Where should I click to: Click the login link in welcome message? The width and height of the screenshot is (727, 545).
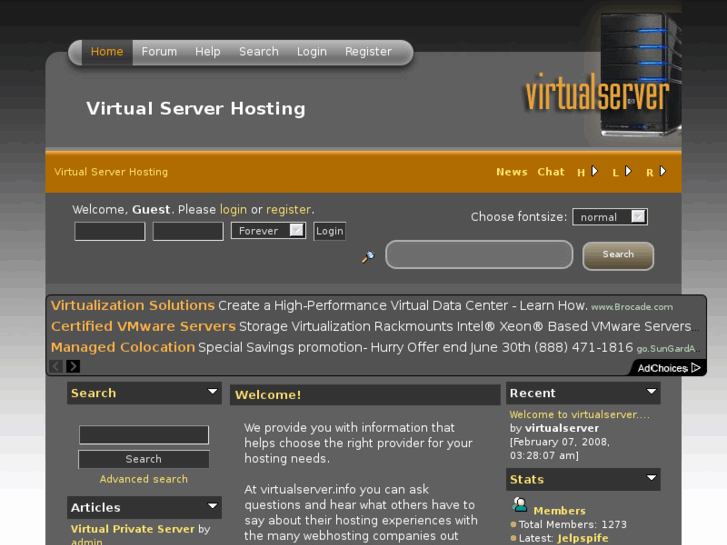coord(233,210)
